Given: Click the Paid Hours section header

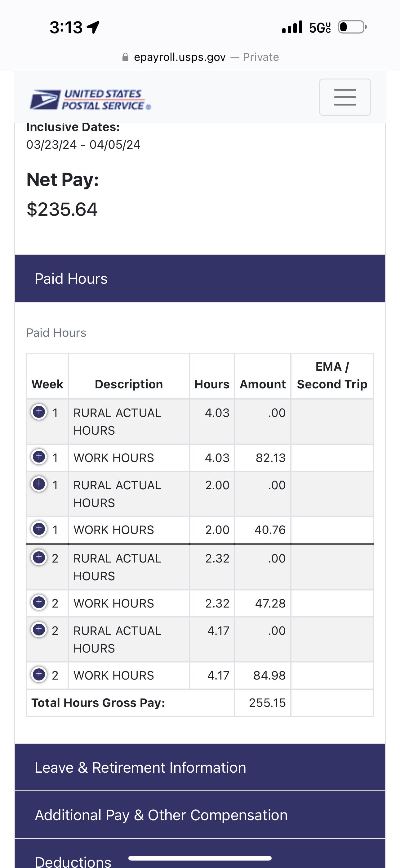Looking at the screenshot, I should click(x=200, y=278).
